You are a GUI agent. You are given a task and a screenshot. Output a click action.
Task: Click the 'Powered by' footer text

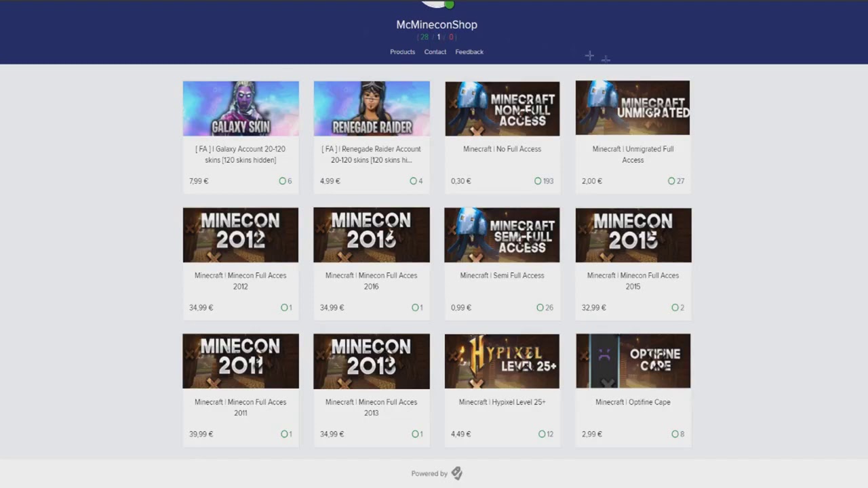[429, 474]
